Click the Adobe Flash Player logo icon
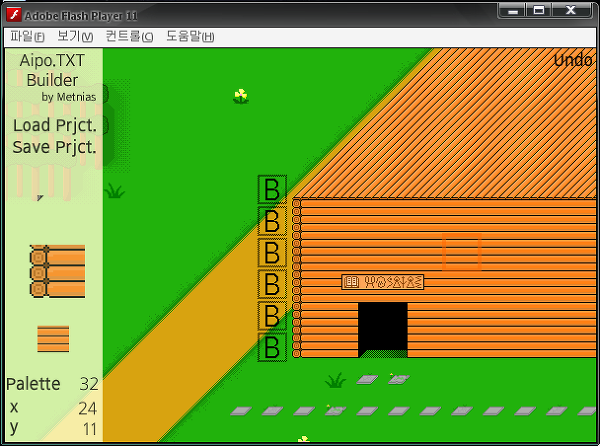This screenshot has width=600, height=446. point(14,15)
